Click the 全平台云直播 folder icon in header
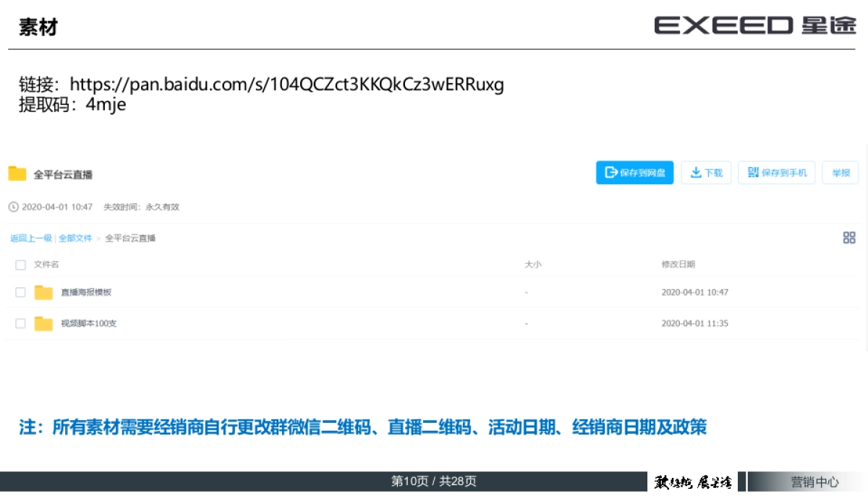 (x=17, y=174)
